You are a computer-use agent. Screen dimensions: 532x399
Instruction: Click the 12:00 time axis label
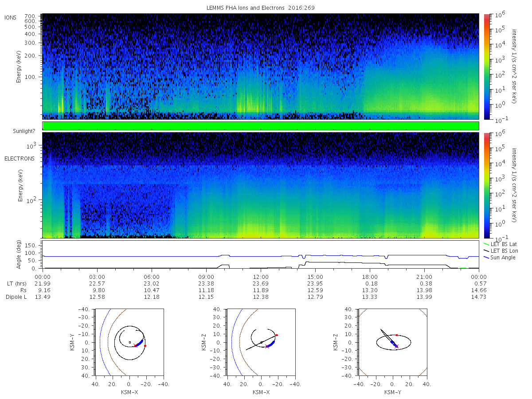click(x=261, y=277)
